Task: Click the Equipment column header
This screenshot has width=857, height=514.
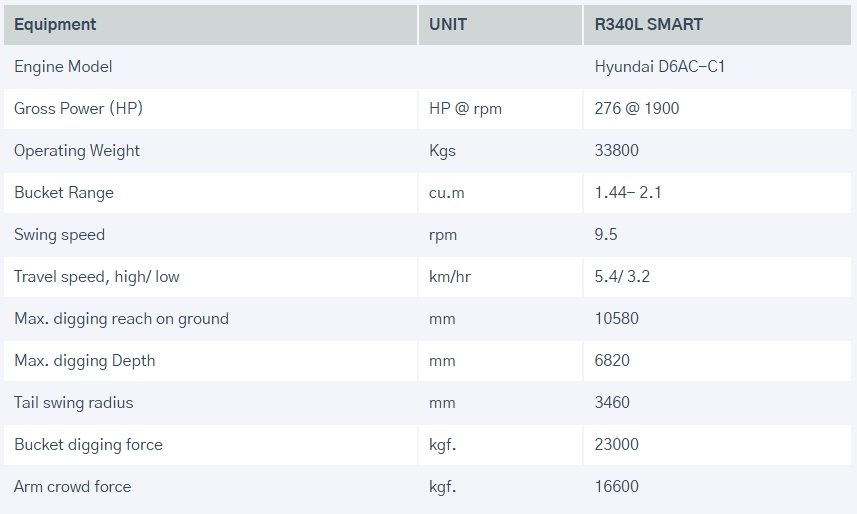Action: click(x=55, y=24)
